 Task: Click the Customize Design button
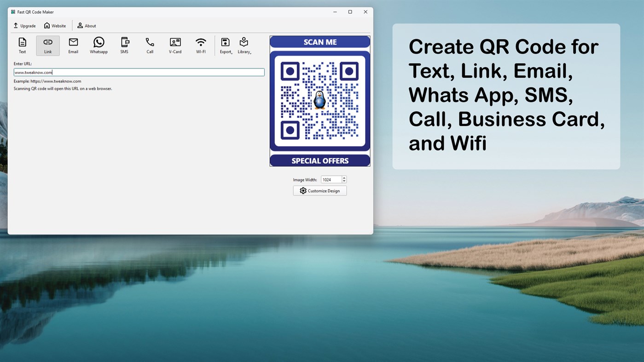click(x=319, y=190)
